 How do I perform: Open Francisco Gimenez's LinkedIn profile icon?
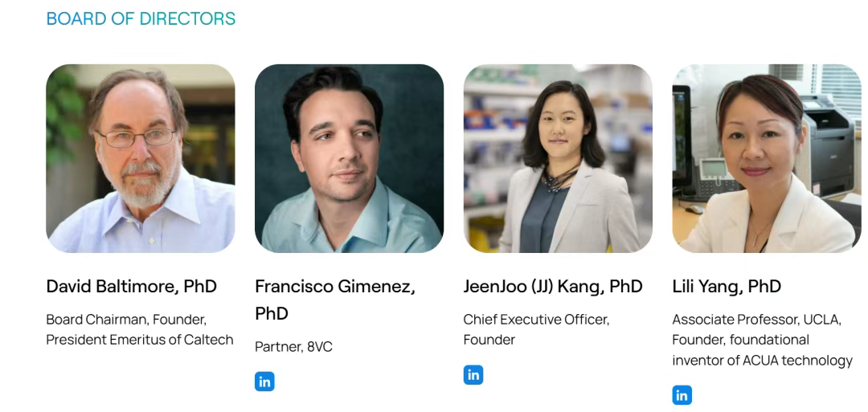[264, 381]
